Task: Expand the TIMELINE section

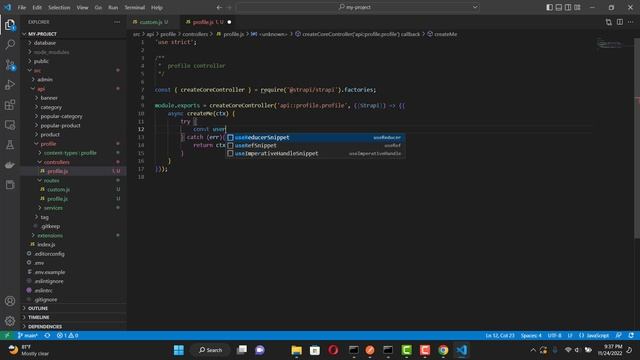Action: [74, 317]
